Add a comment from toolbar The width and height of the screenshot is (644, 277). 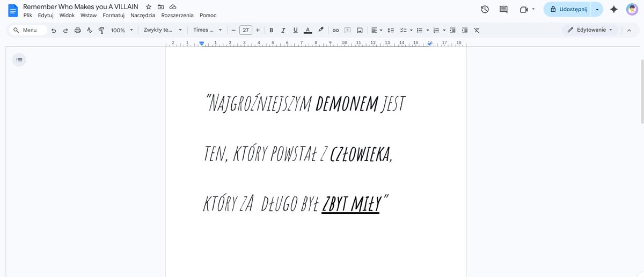(x=348, y=30)
